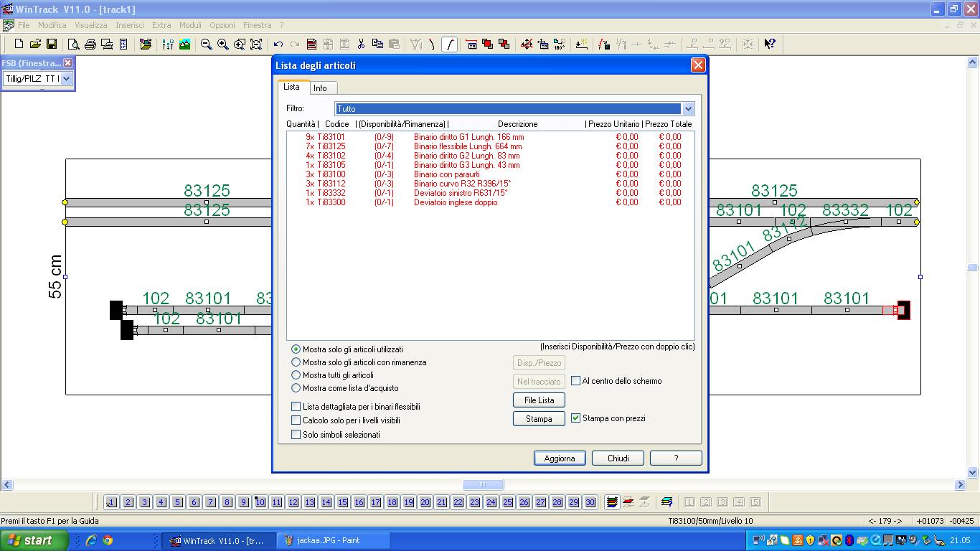The width and height of the screenshot is (980, 551).
Task: Create a new track file
Action: [19, 44]
